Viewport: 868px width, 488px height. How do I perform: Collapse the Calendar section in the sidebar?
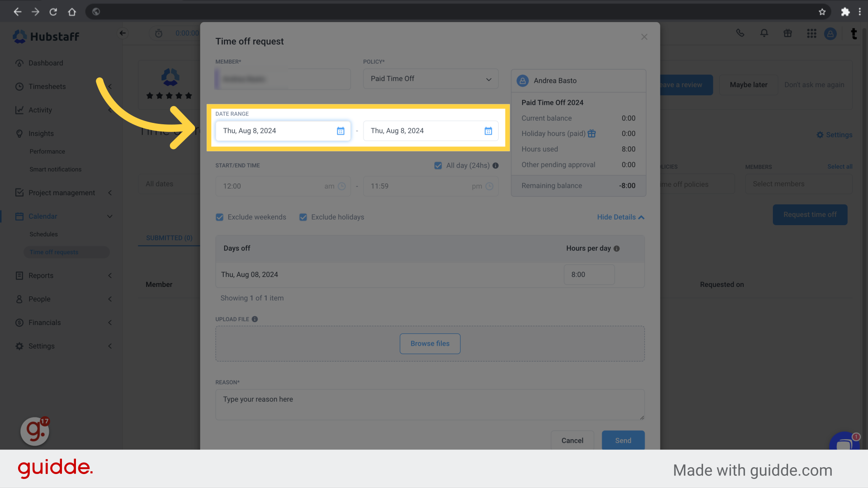pos(110,216)
